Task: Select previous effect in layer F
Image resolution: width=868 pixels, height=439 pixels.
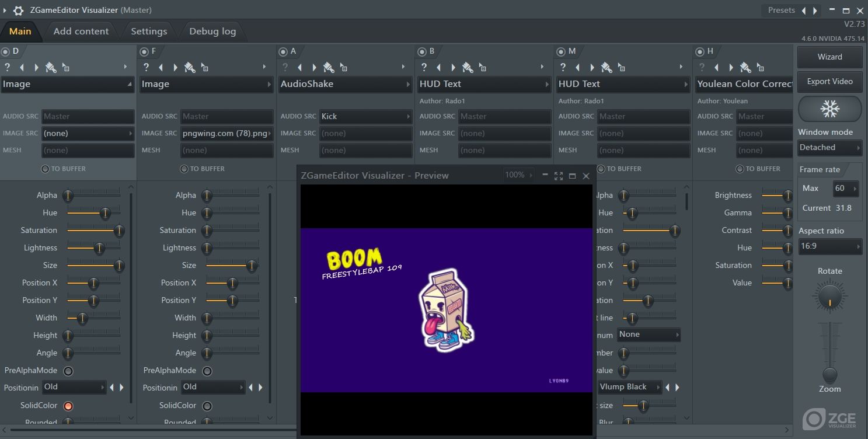Action: tap(161, 67)
